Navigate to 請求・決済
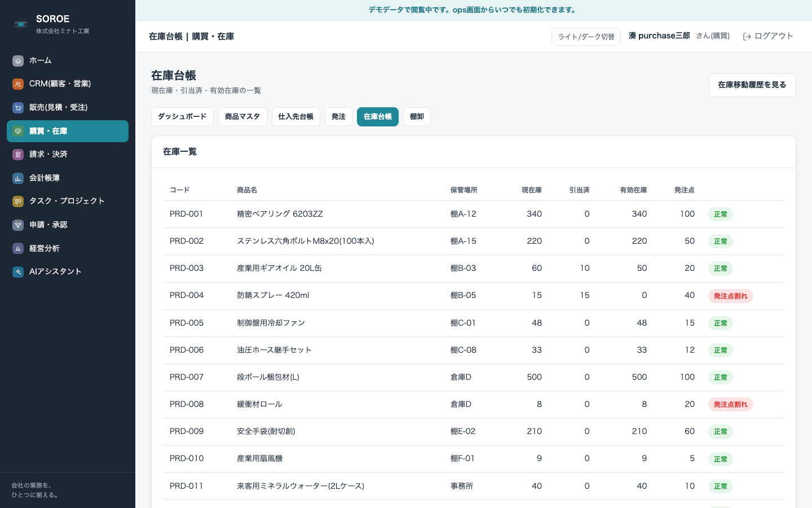812x508 pixels. coord(68,154)
